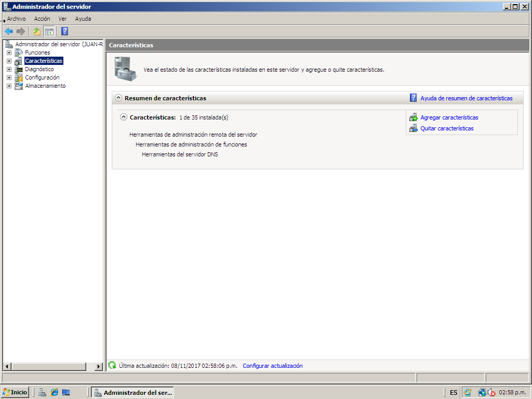Open MMC Help via the question mark icon

pos(63,31)
